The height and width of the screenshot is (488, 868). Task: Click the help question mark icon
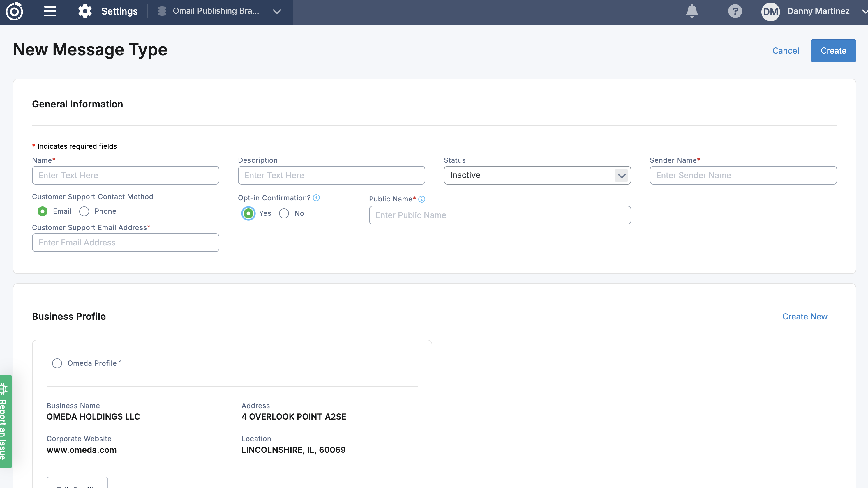pos(735,11)
